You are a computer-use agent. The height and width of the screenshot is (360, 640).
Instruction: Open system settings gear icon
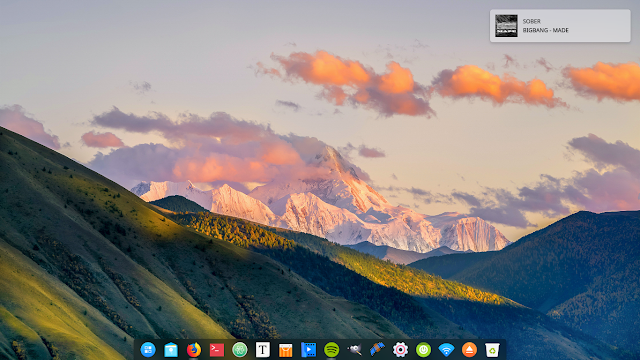tap(400, 350)
